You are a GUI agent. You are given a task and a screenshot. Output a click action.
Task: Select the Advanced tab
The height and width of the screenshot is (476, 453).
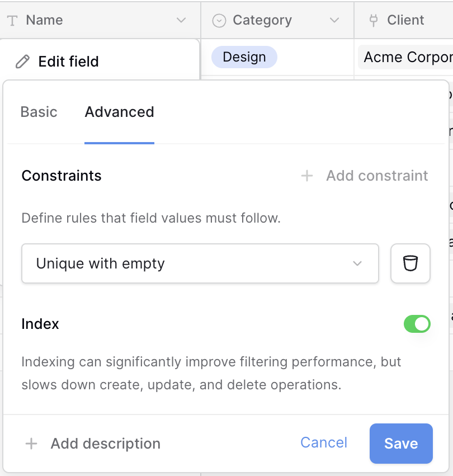(119, 112)
